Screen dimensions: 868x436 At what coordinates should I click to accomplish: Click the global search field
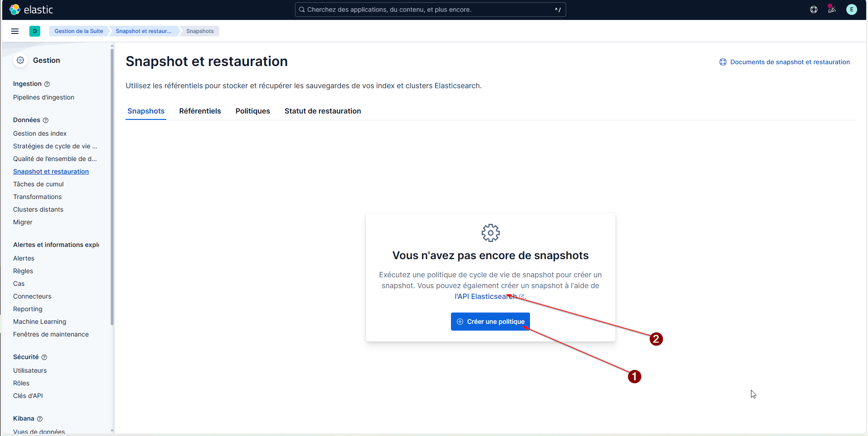430,9
